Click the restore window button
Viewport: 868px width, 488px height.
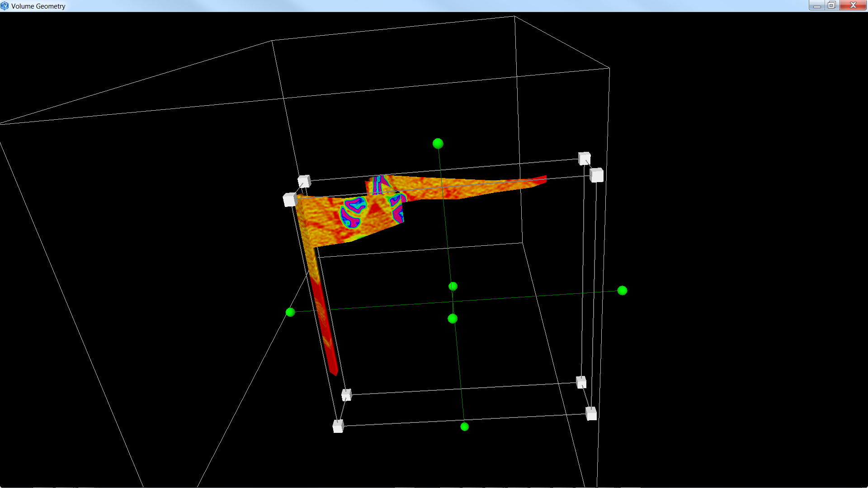pyautogui.click(x=831, y=5)
